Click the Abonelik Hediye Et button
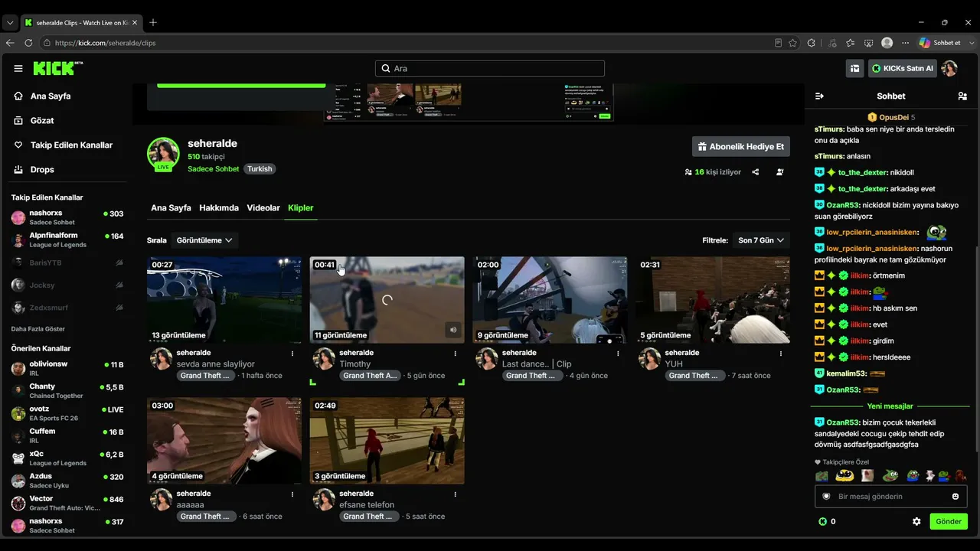Viewport: 980px width, 551px height. (x=741, y=147)
